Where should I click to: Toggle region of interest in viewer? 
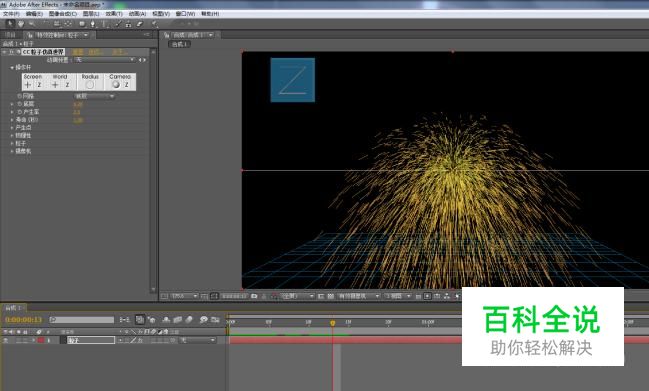(320, 296)
